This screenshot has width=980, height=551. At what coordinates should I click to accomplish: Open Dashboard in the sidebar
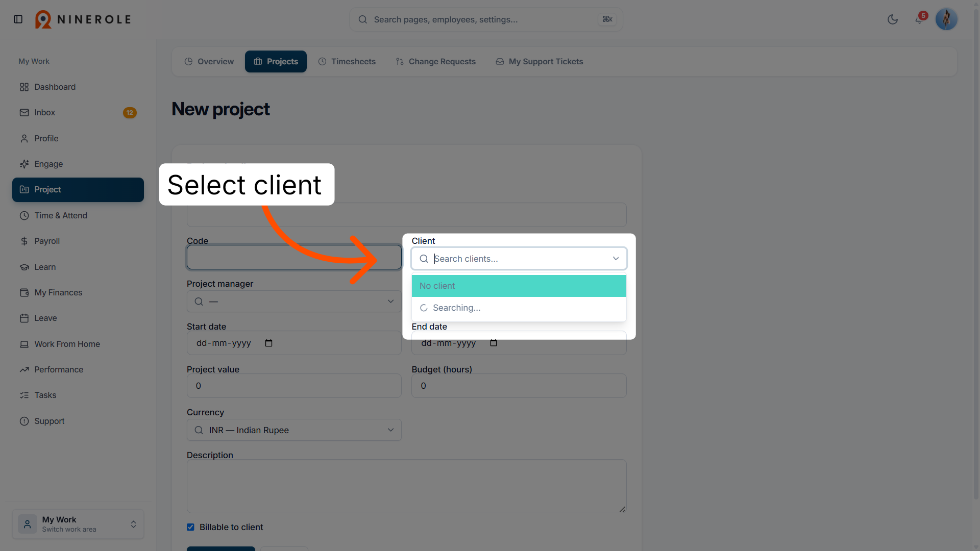78,87
